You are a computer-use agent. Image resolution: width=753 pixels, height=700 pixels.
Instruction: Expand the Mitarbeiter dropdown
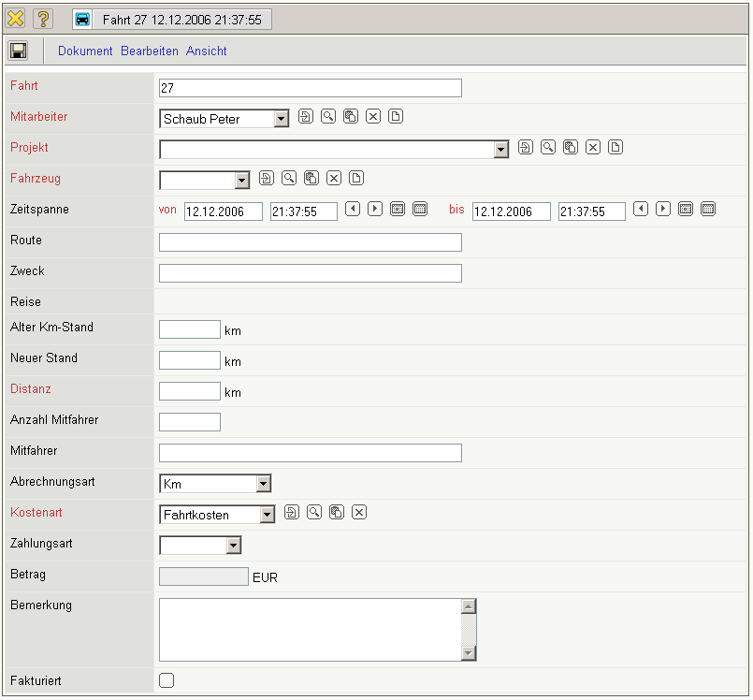pyautogui.click(x=282, y=119)
